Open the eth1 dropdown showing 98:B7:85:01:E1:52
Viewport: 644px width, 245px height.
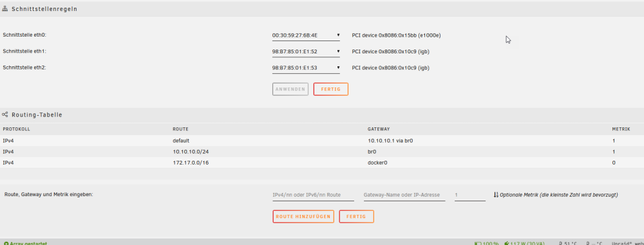tap(306, 51)
